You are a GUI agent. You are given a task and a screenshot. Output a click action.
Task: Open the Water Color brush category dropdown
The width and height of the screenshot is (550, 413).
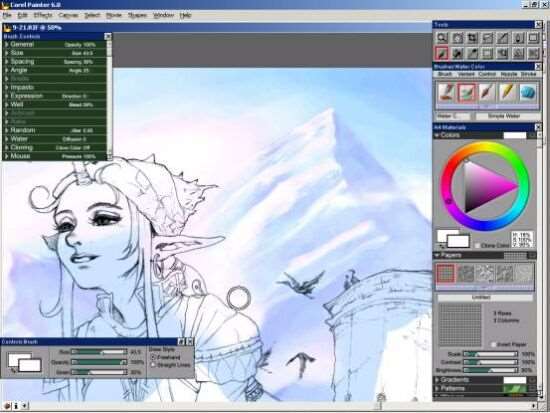(453, 116)
